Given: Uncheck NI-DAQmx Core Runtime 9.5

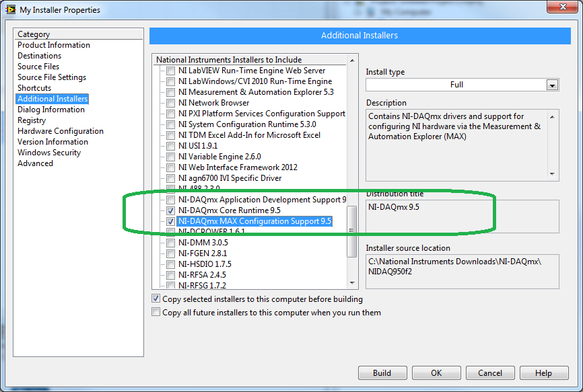Looking at the screenshot, I should (x=171, y=211).
